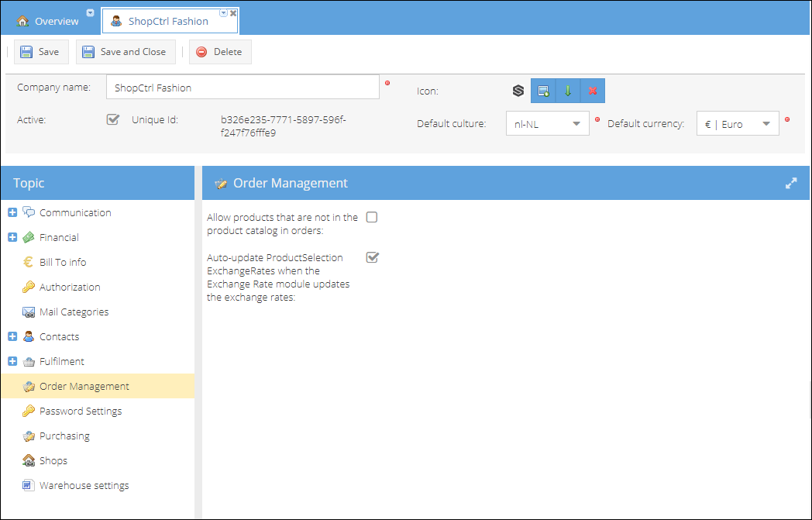Toggle the Active company checkbox
Image resolution: width=812 pixels, height=520 pixels.
point(113,119)
